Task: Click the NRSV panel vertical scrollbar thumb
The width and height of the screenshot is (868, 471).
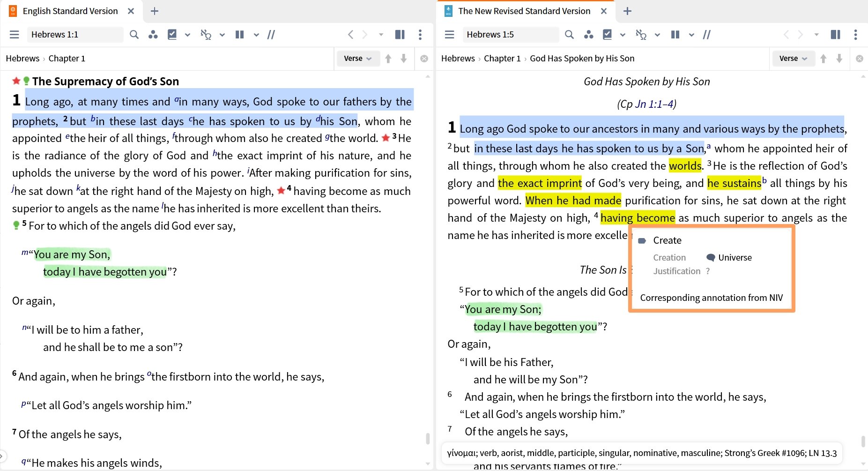Action: [x=863, y=441]
